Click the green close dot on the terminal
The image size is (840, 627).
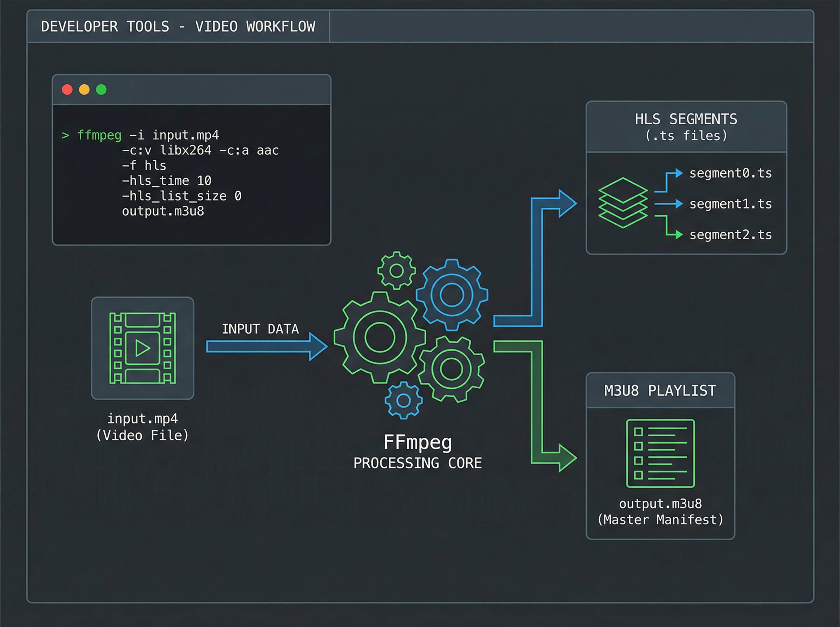pos(101,90)
